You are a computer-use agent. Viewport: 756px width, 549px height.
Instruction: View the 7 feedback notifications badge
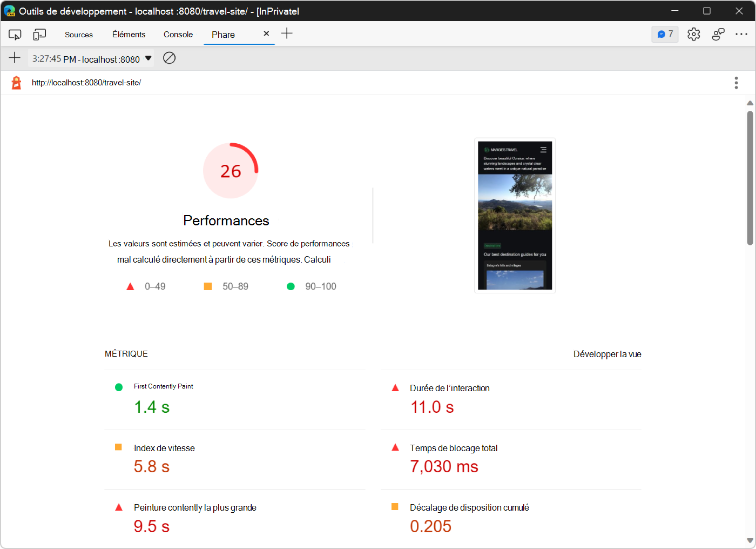665,34
